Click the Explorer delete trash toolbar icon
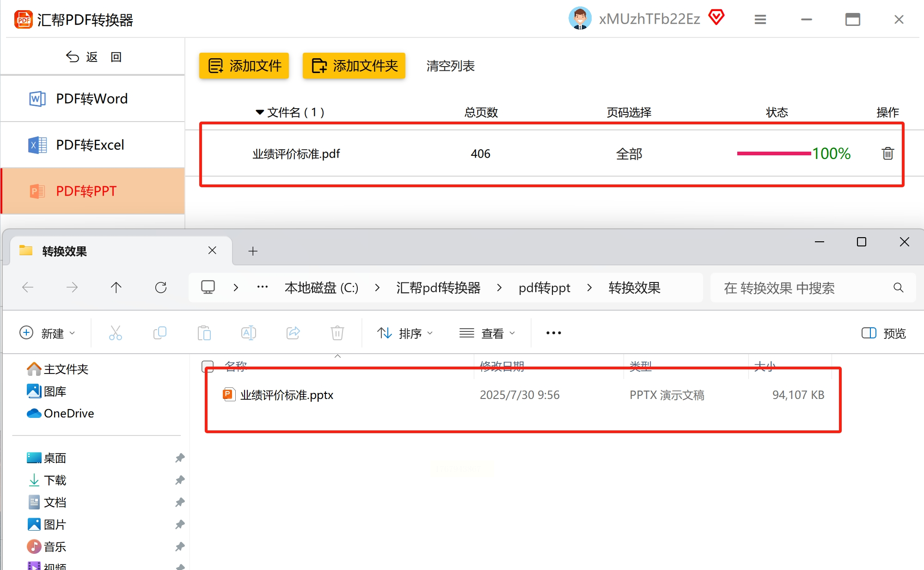The image size is (924, 570). [x=337, y=333]
